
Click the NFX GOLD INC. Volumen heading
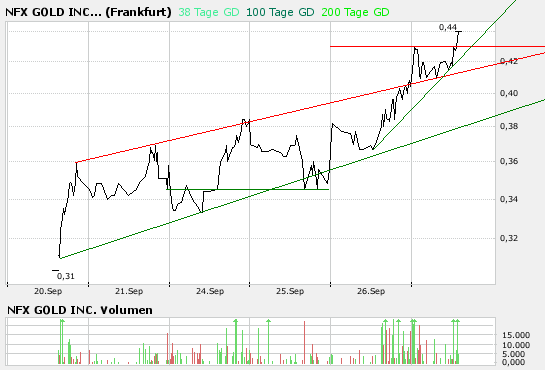coord(80,310)
